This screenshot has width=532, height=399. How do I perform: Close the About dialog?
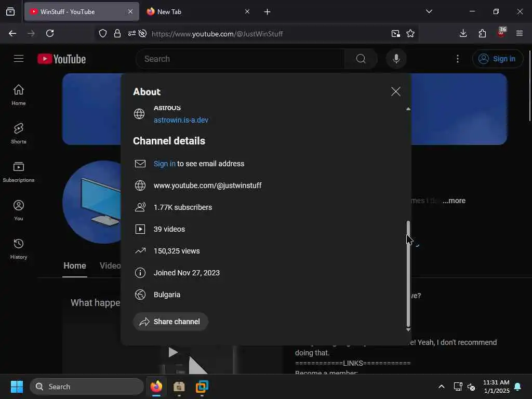[395, 91]
